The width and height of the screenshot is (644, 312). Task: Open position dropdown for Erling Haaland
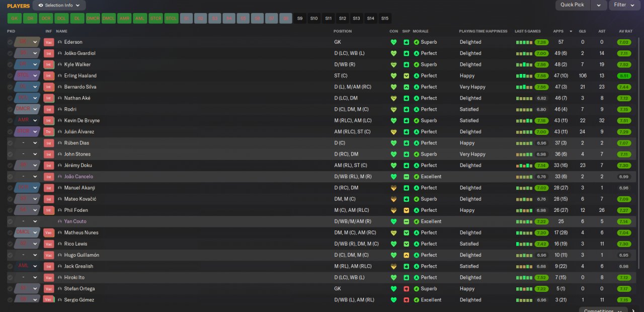[x=35, y=76]
